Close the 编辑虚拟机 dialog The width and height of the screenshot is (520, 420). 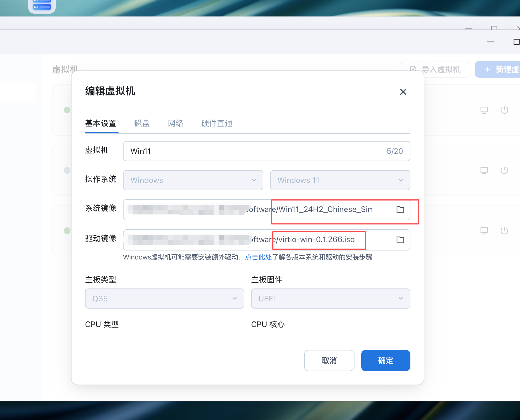[403, 92]
